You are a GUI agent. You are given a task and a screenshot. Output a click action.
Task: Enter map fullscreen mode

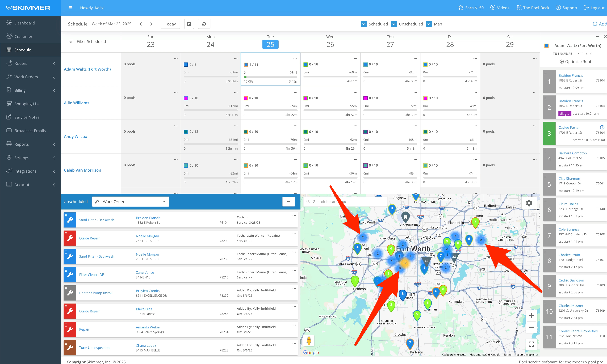point(531,344)
